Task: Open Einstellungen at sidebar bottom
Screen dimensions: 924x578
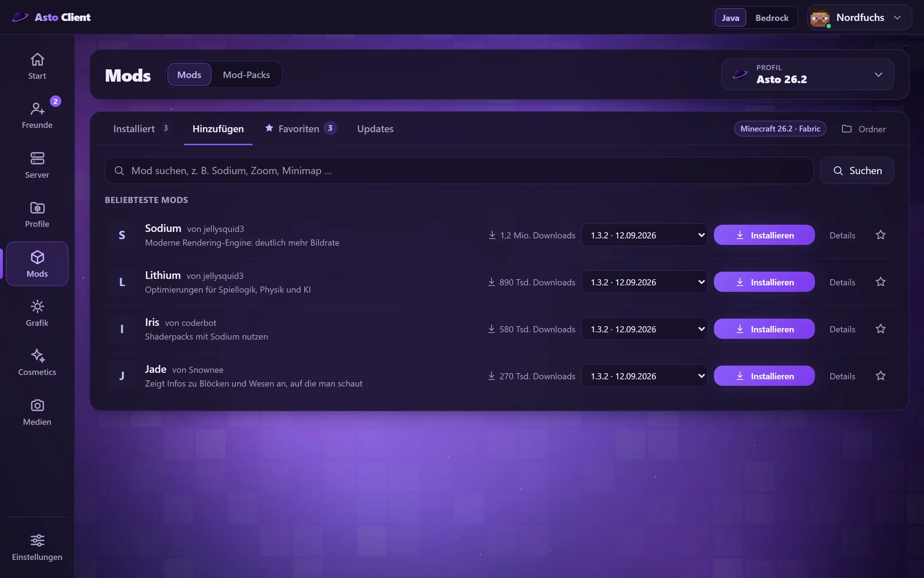Action: click(x=37, y=547)
